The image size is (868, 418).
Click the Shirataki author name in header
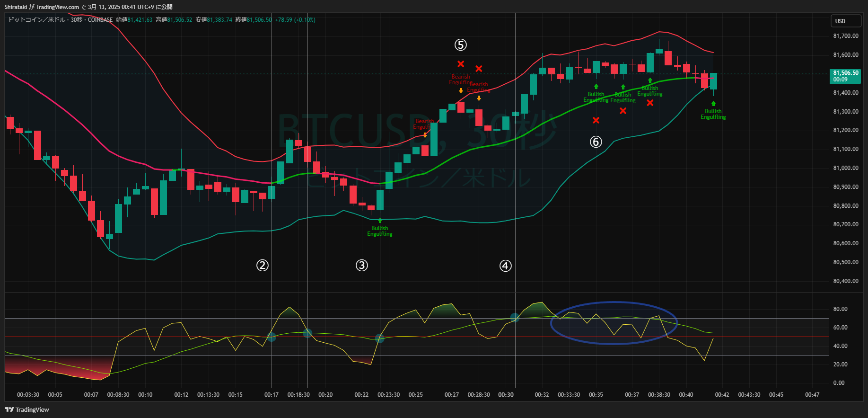coord(16,7)
